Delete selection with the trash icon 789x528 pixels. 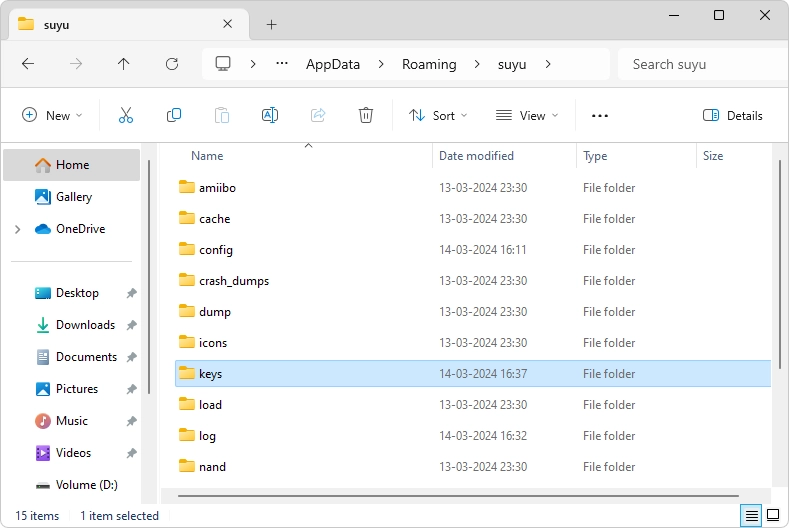366,116
